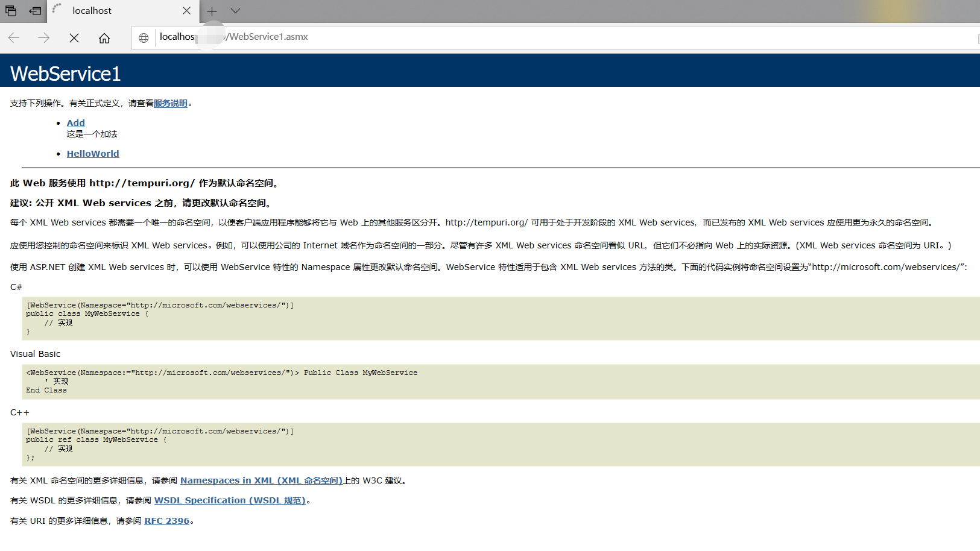Go back with the back arrow
The image size is (980, 551).
pyautogui.click(x=14, y=38)
